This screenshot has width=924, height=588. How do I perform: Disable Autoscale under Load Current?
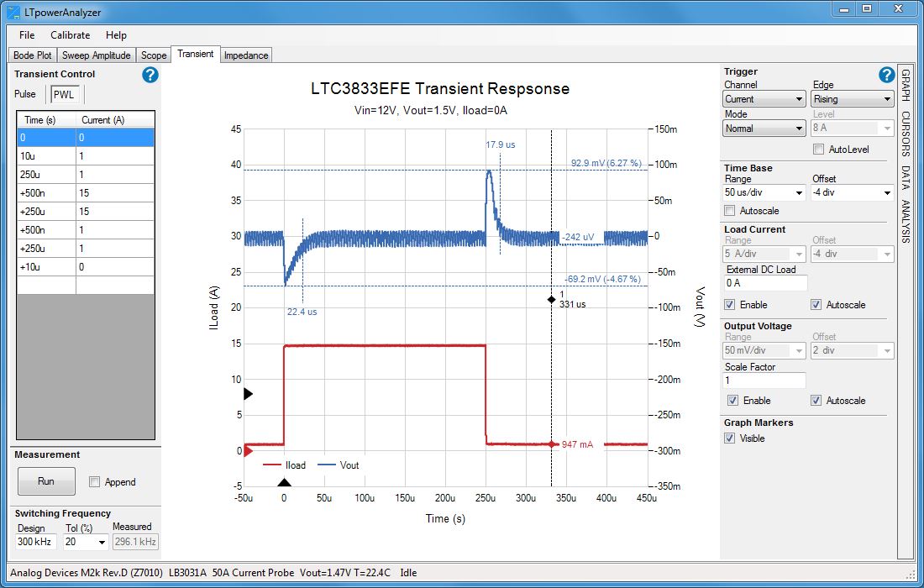pyautogui.click(x=817, y=305)
